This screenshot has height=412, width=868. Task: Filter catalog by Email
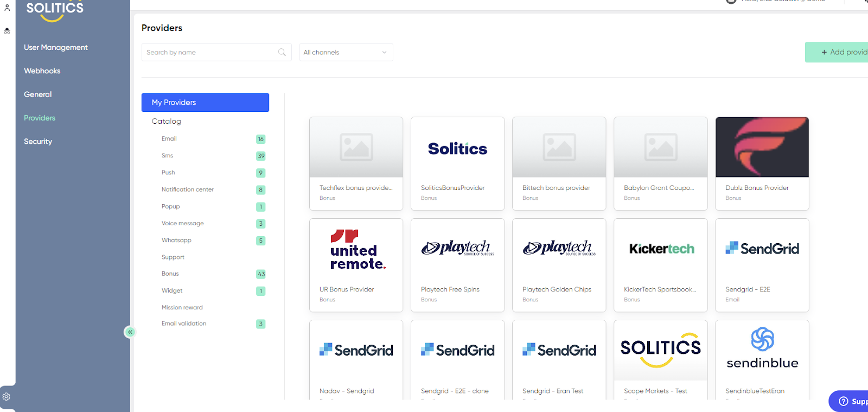169,139
